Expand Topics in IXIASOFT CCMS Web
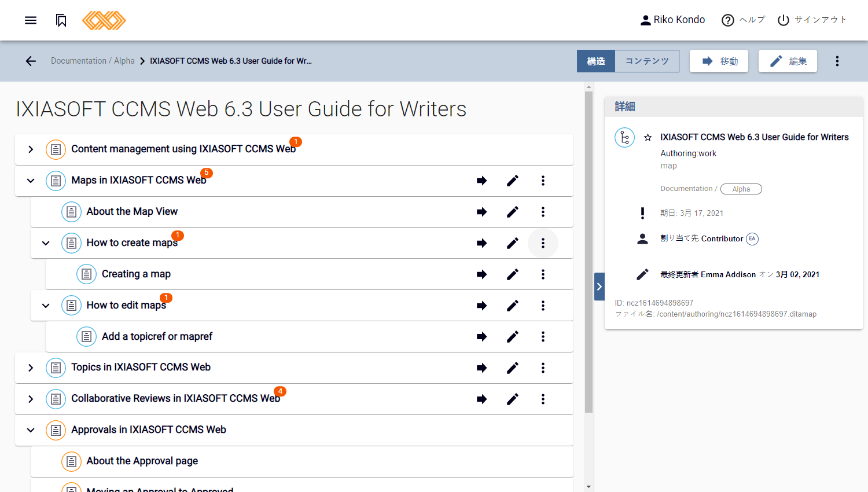The image size is (868, 492). coord(31,368)
